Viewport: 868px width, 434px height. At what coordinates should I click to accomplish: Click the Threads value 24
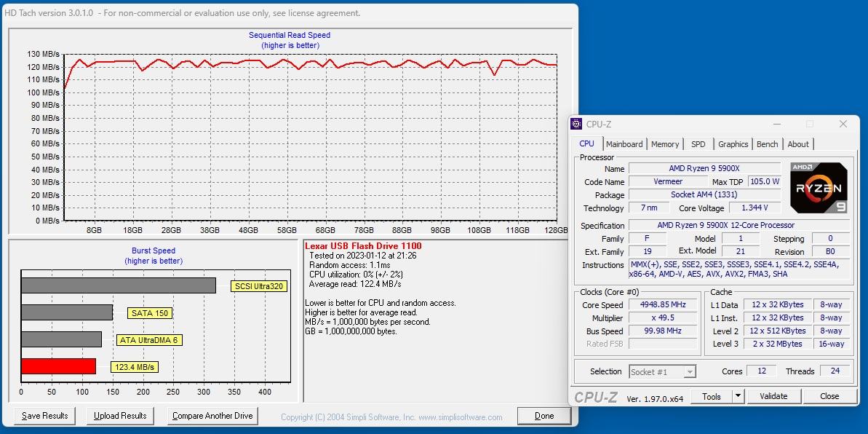point(835,371)
